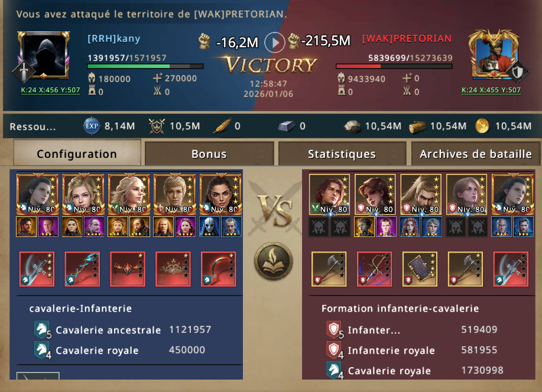Click the EXP reward icon
The width and height of the screenshot is (542, 392).
coord(92,126)
